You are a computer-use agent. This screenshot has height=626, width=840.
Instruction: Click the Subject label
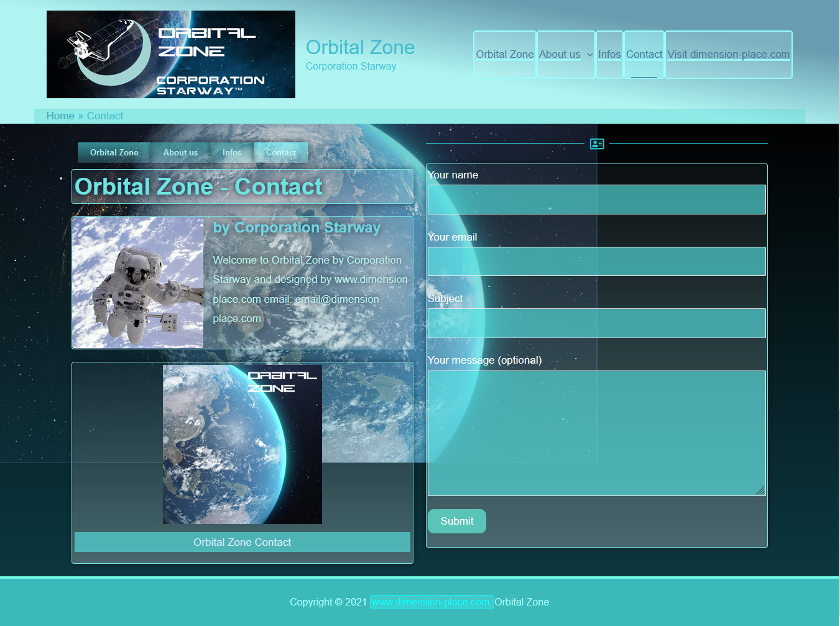point(445,298)
